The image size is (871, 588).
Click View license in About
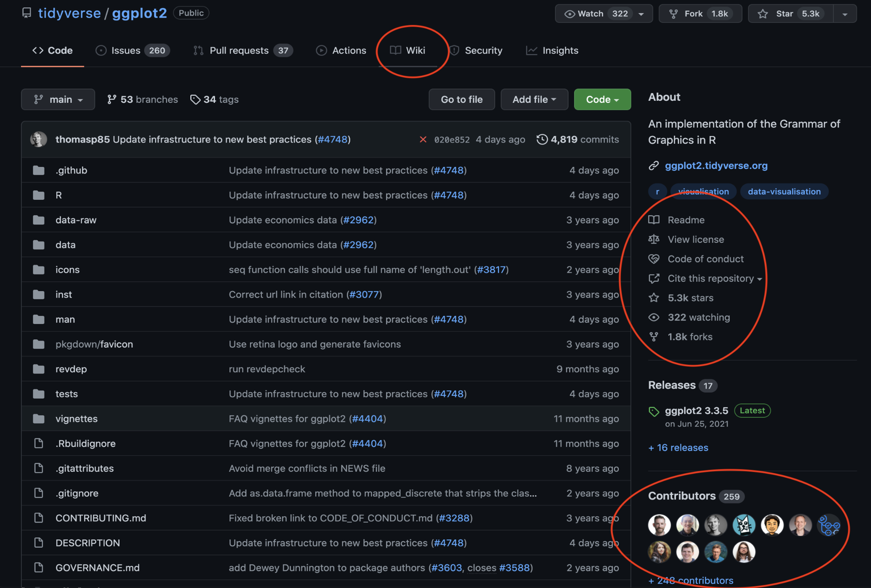point(696,239)
